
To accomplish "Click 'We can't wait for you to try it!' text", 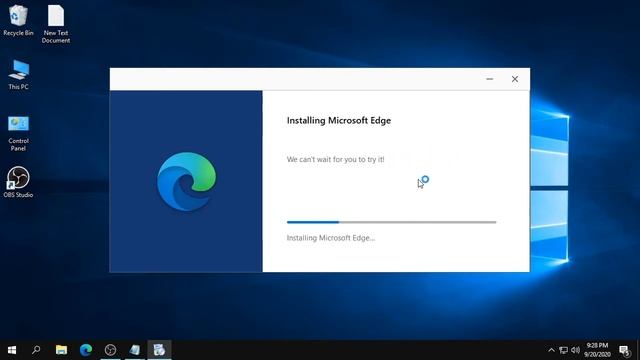I will pos(336,159).
